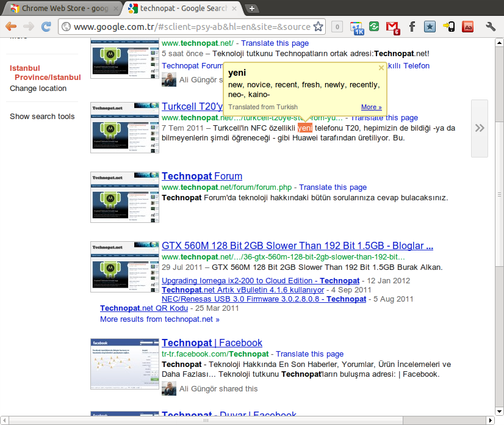The height and width of the screenshot is (425, 504).
Task: Click the More link in translation popup
Action: pos(371,107)
